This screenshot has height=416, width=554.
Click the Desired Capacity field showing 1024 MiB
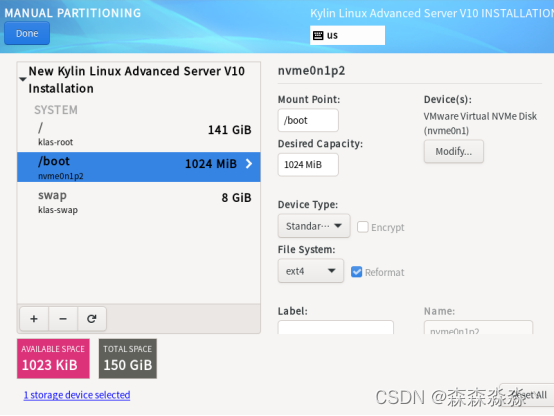[308, 165]
